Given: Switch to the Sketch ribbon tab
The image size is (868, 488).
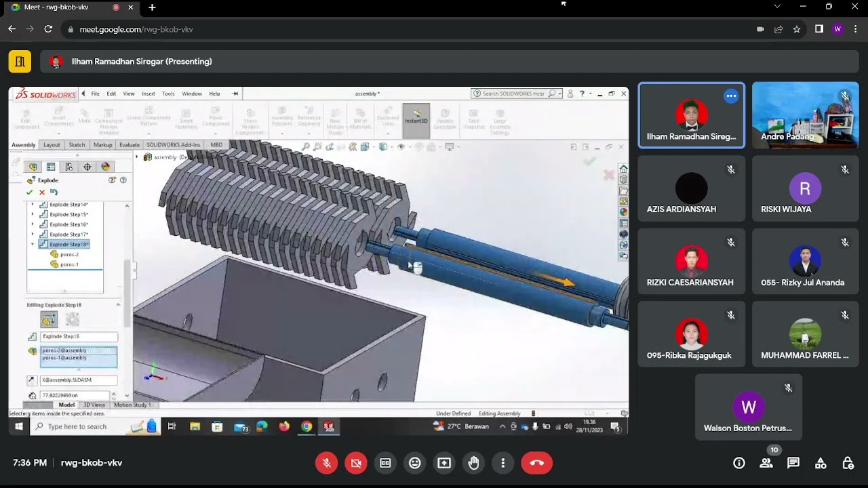Looking at the screenshot, I should (x=77, y=144).
